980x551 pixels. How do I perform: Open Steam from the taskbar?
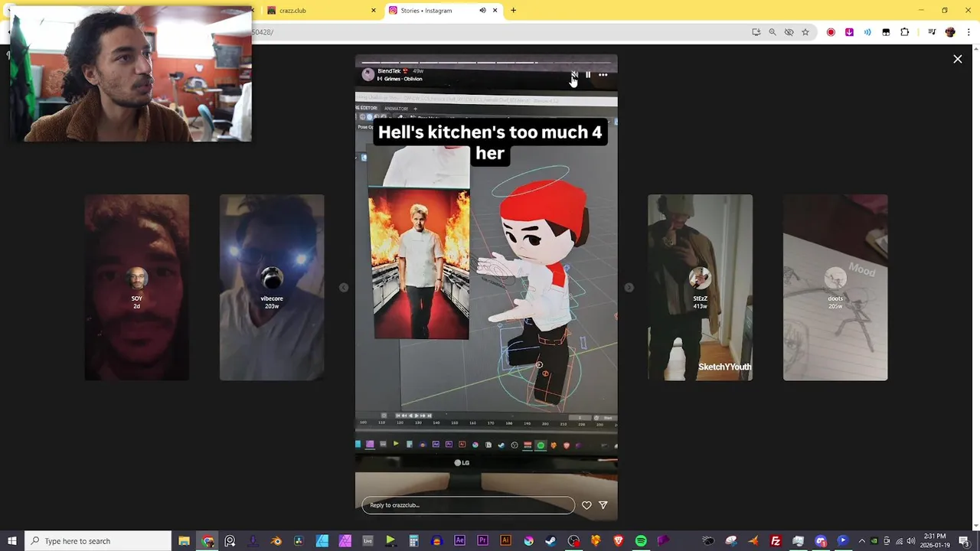[x=550, y=541]
